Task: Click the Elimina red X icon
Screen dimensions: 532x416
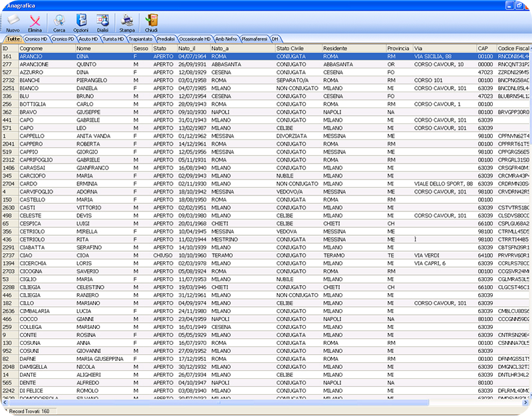Action: coord(35,23)
